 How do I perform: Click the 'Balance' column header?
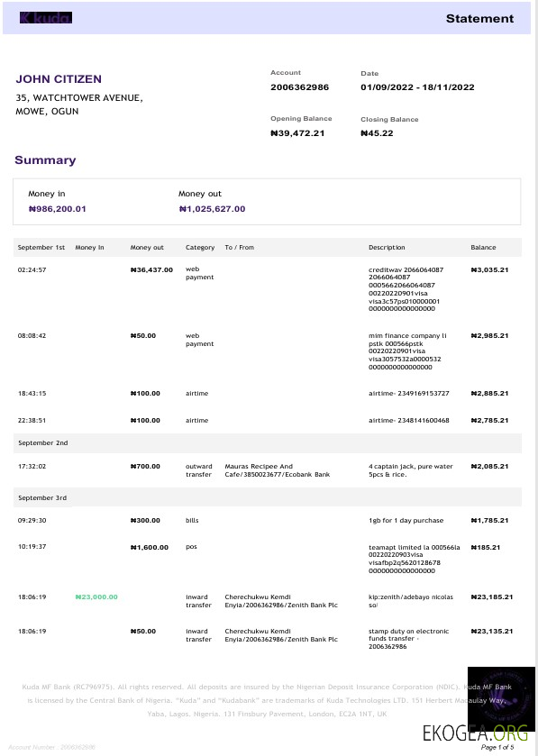point(483,247)
